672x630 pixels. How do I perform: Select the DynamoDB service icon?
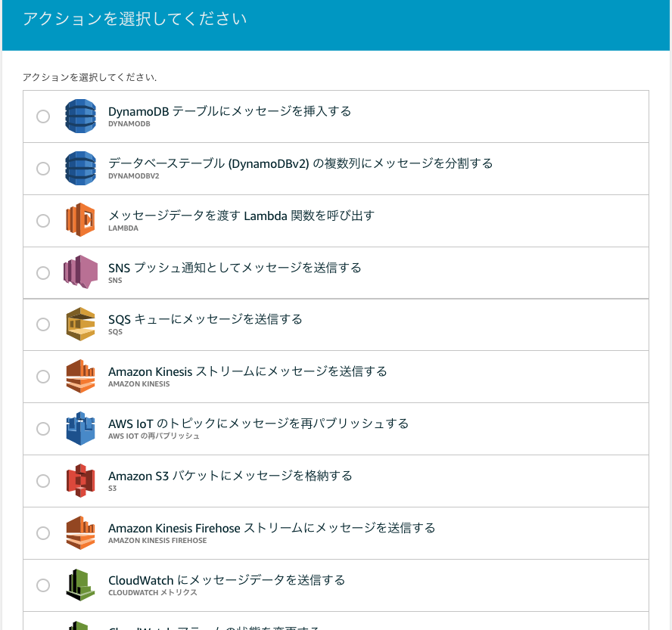click(x=79, y=116)
